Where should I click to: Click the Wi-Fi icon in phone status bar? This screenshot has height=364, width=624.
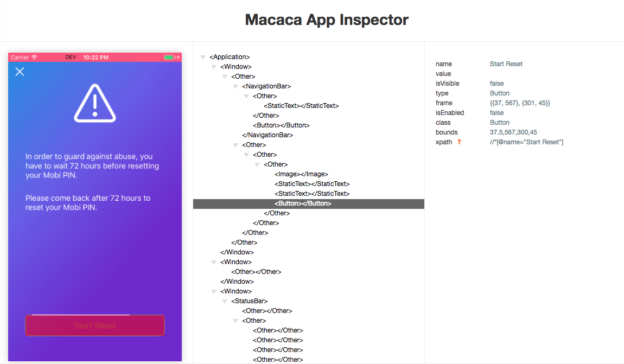[x=34, y=58]
